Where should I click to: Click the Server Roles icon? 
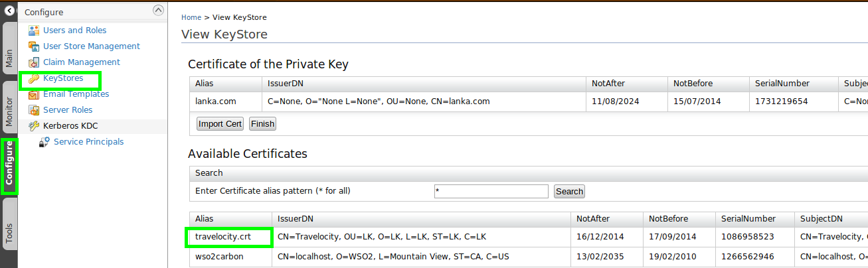tap(34, 110)
